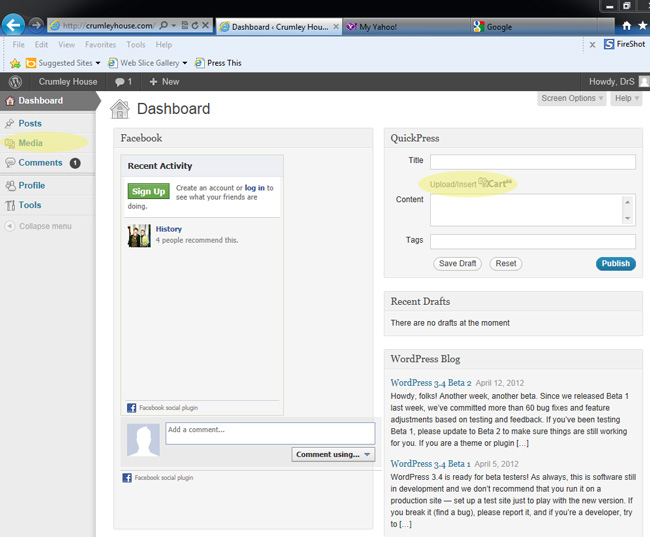Click the blank commenter profile picture
Viewport: 650px width, 537px height.
click(x=143, y=440)
